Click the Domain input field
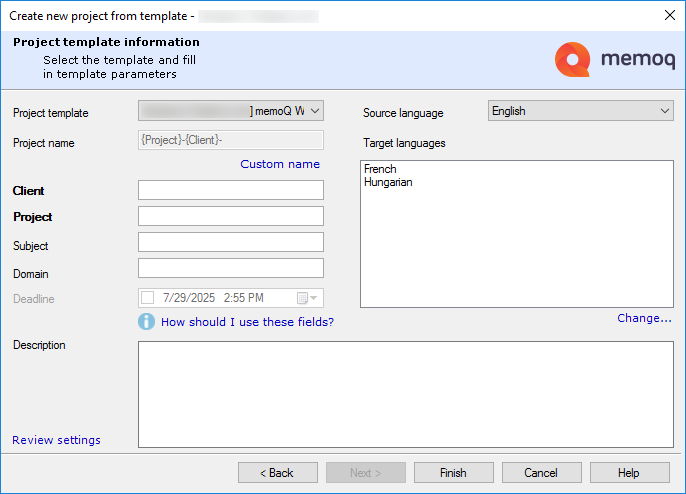The width and height of the screenshot is (686, 494). [x=231, y=268]
